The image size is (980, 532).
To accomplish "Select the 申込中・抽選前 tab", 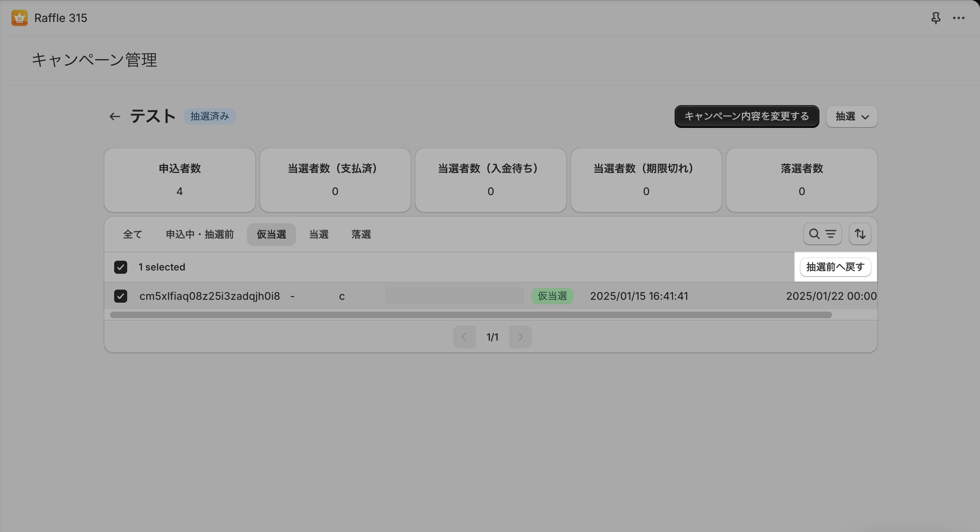I will [199, 235].
